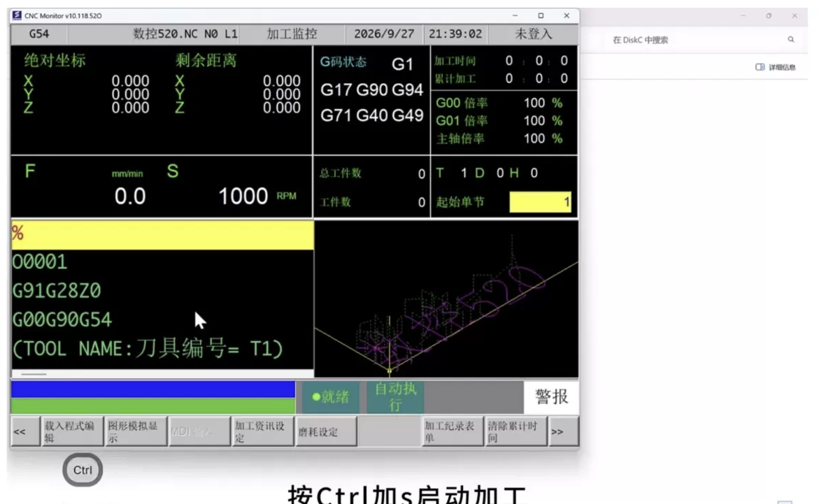
Task: Click the 未登入 login status field
Action: pos(533,34)
